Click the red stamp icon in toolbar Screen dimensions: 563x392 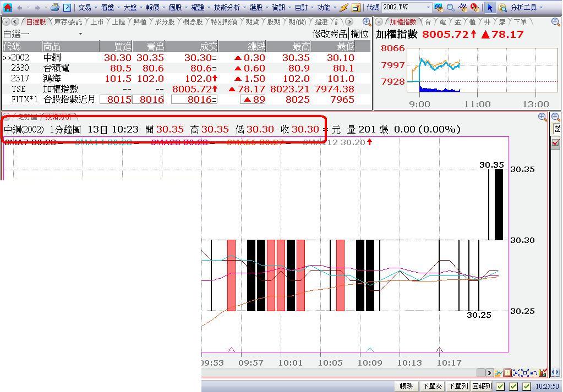pos(475,7)
